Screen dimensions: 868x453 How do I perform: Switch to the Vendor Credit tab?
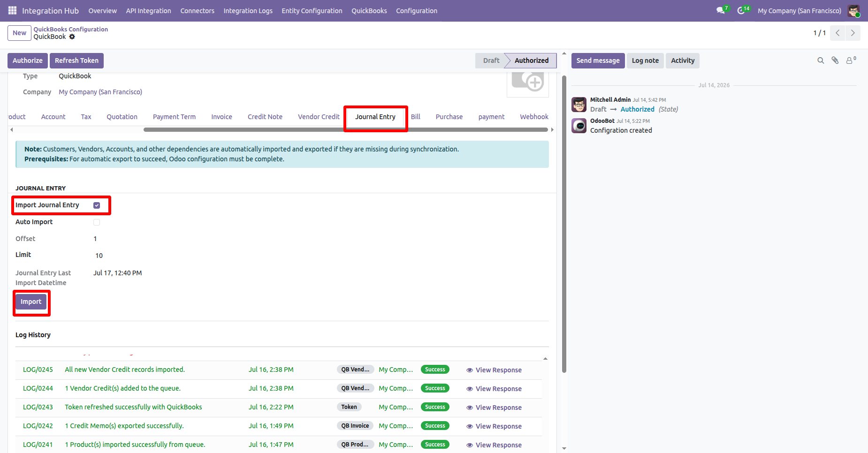[319, 117]
